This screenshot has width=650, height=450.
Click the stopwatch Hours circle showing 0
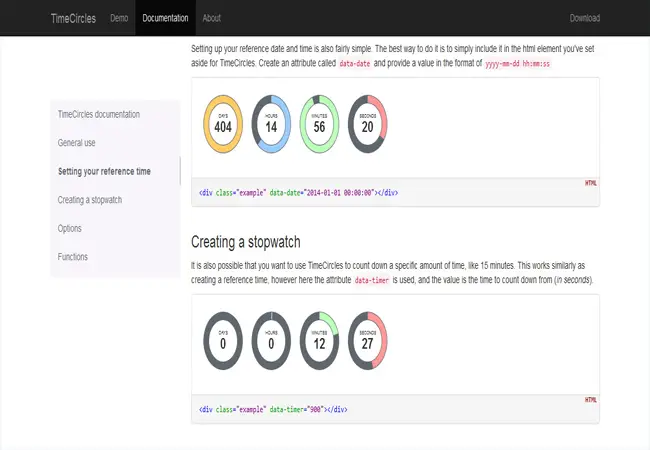pyautogui.click(x=271, y=341)
